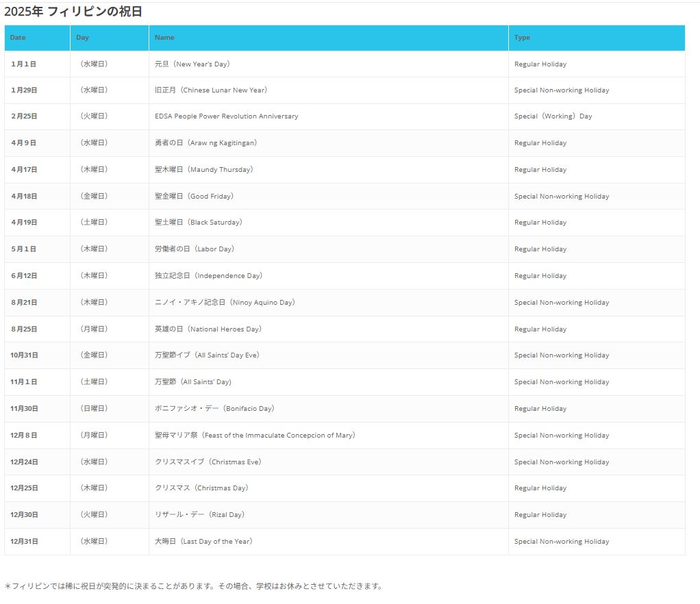
Task: Click the holiday name 聖土曜日 (Black Saturday)
Action: pos(199,222)
